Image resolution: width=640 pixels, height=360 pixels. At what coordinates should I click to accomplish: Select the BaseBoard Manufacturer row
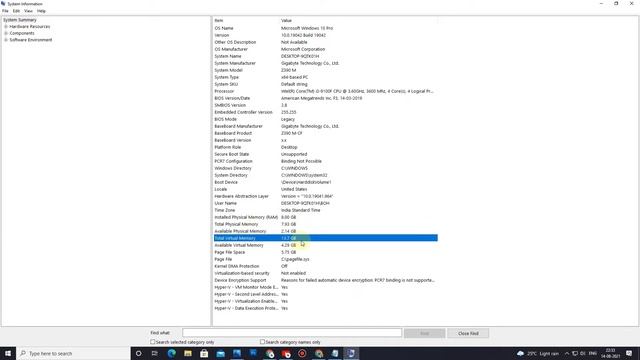click(325, 126)
